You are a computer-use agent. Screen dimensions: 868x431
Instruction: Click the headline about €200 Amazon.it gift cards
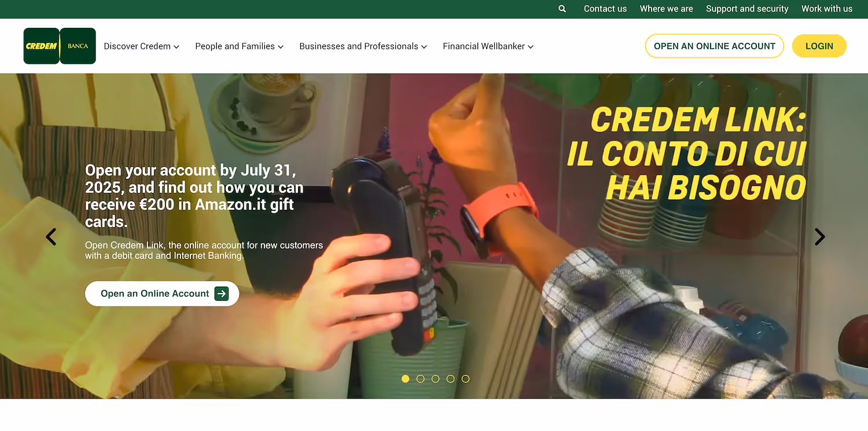[x=194, y=196]
